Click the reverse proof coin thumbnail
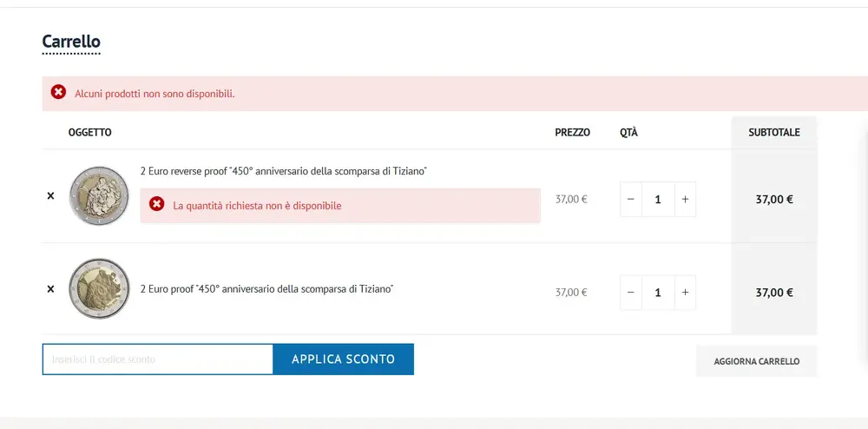This screenshot has width=868, height=429. tap(99, 196)
